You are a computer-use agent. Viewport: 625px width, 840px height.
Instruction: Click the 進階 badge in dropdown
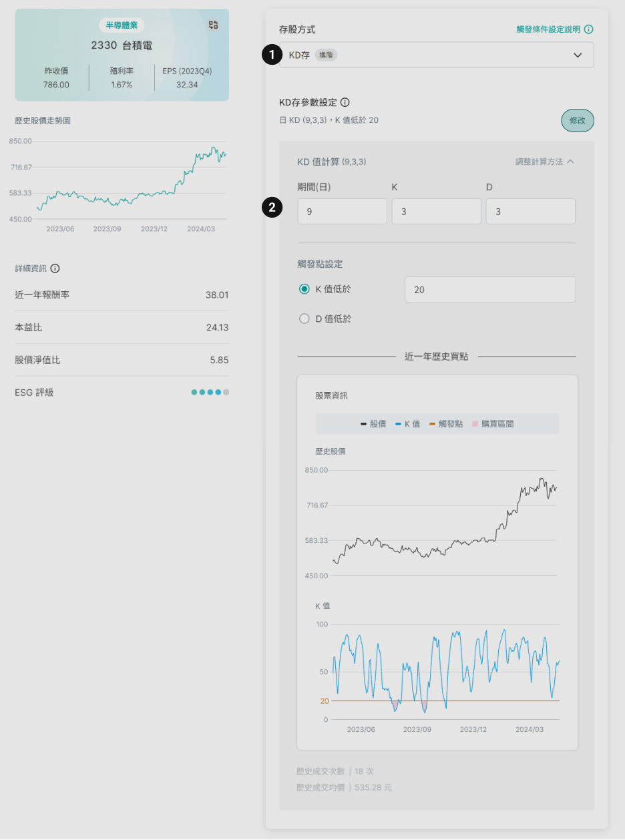tap(326, 55)
